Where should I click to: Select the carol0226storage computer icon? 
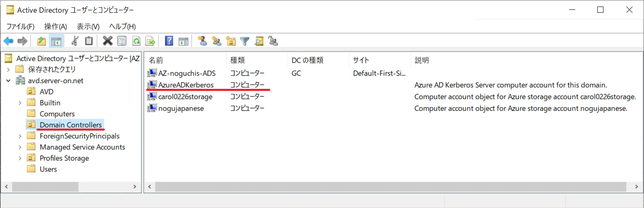coord(152,97)
